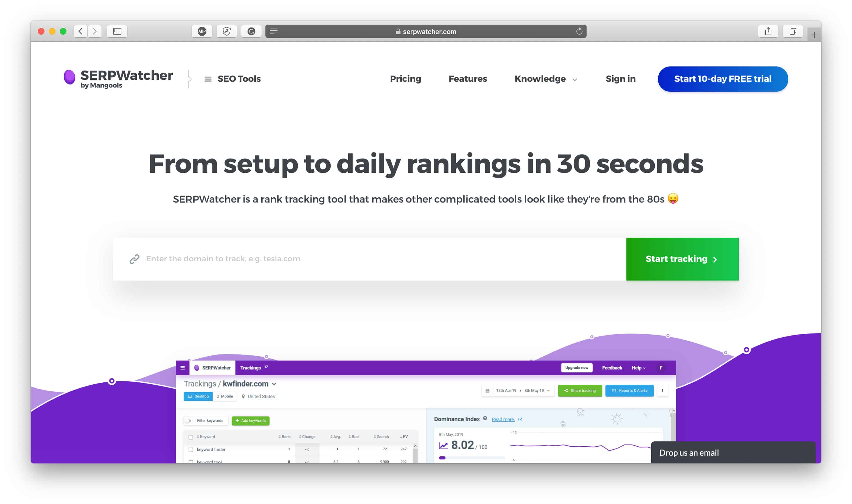Click the link/chain icon in search field

click(134, 259)
